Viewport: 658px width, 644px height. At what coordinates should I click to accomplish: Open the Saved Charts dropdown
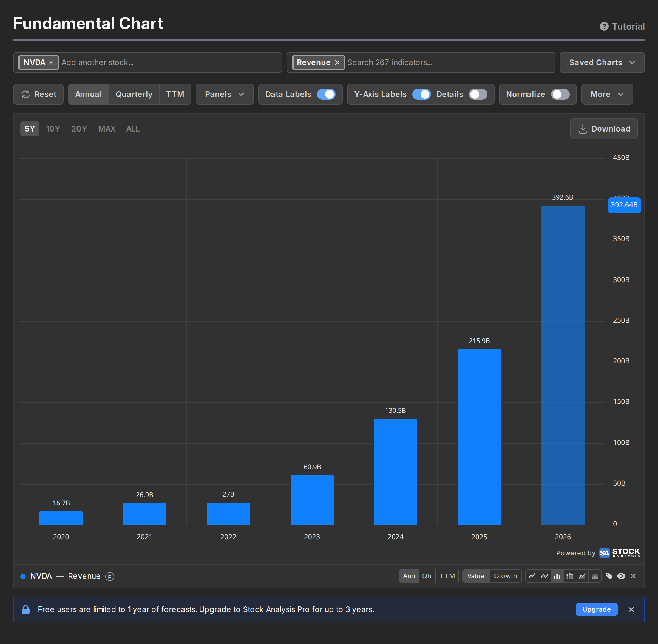(602, 62)
